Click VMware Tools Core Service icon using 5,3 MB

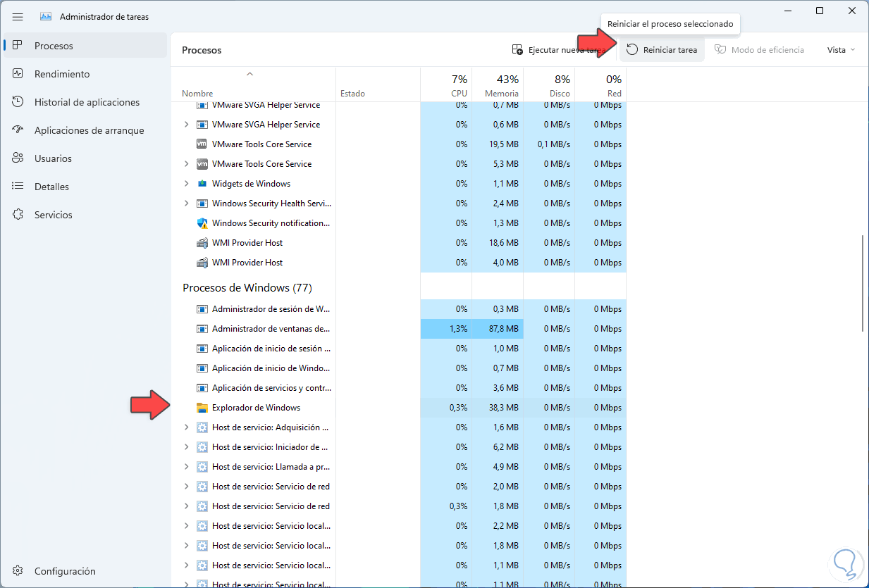(202, 164)
